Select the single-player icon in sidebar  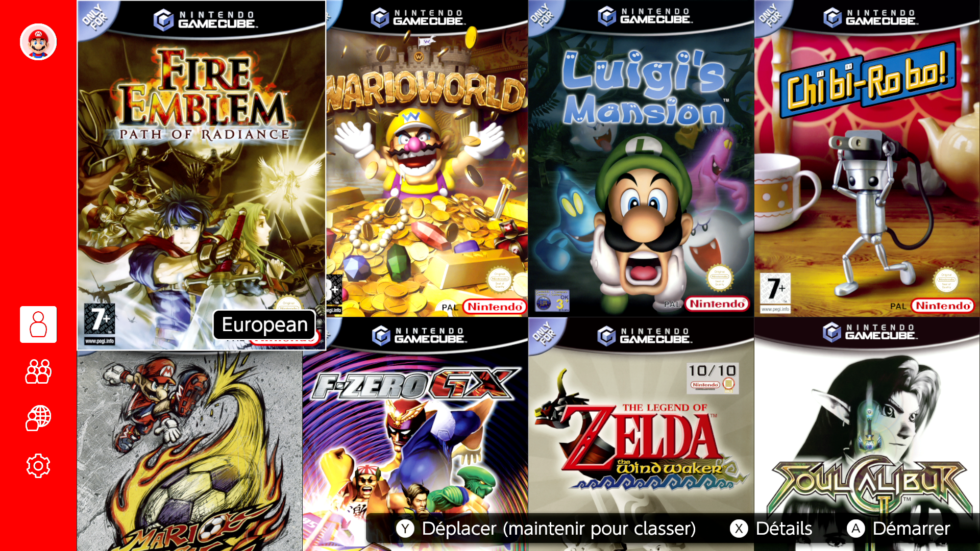38,324
